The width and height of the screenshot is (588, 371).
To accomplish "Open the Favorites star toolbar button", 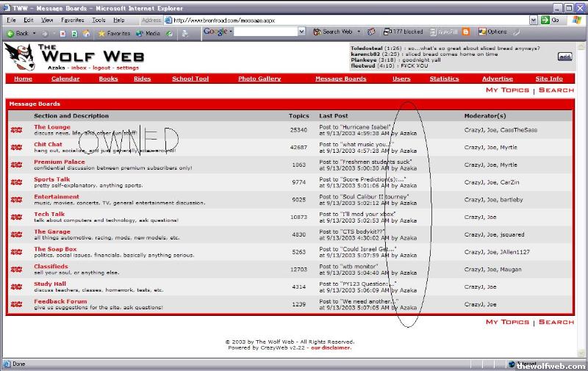I will (x=114, y=33).
